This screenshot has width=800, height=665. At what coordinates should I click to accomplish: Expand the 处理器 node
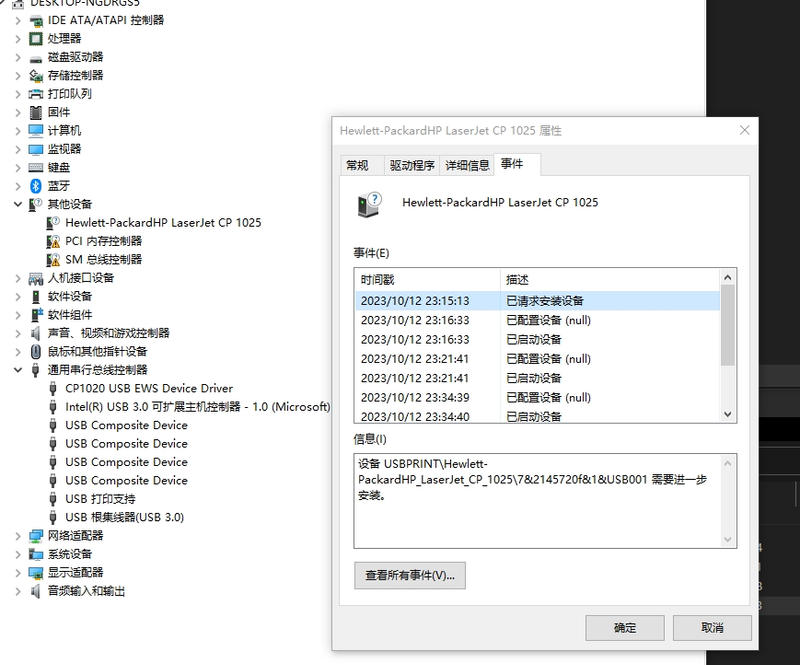pos(18,39)
